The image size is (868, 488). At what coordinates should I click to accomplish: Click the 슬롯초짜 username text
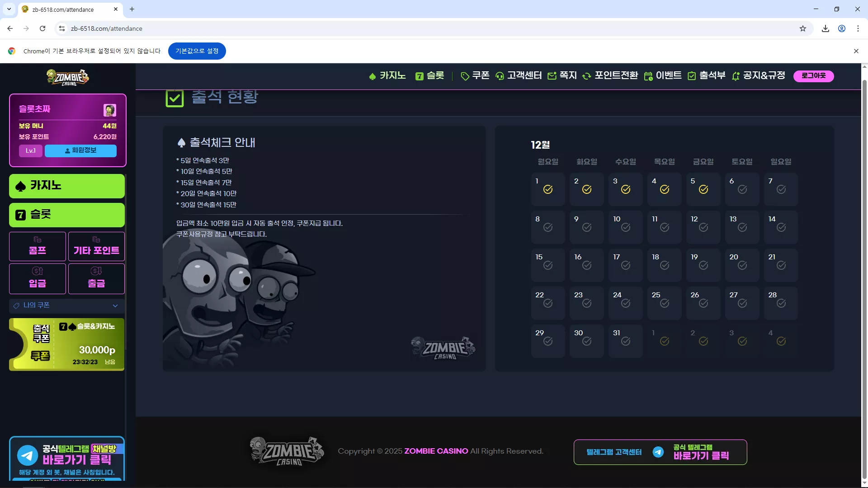click(35, 109)
